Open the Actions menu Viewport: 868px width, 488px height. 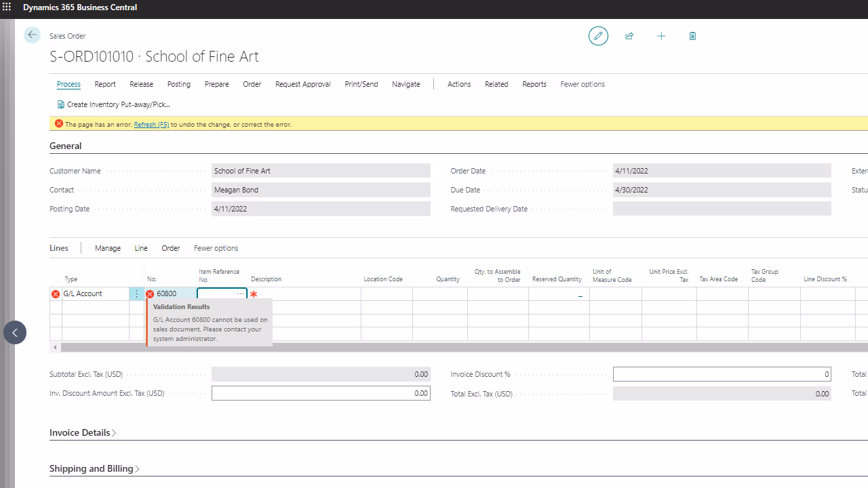coord(459,84)
